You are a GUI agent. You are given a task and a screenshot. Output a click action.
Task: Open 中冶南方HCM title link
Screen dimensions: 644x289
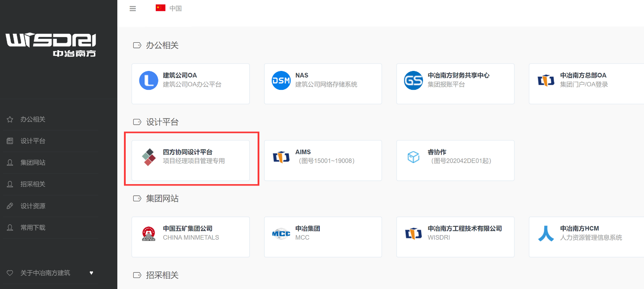point(579,229)
